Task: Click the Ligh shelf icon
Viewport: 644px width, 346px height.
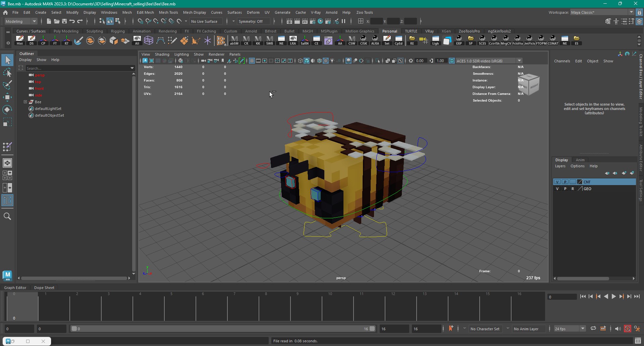Action: 435,40
